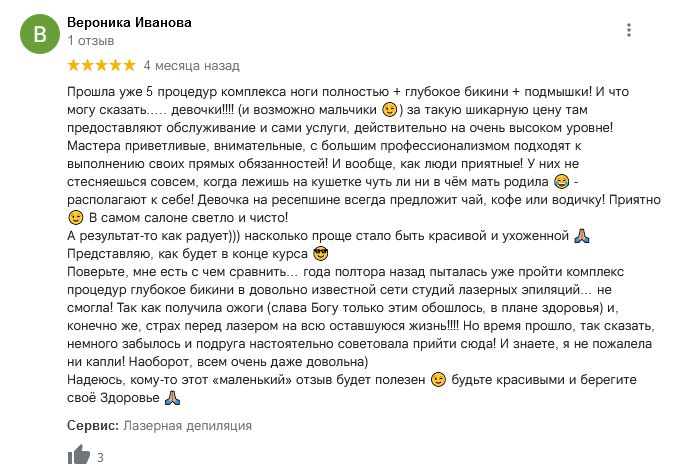This screenshot has height=469, width=676.
Task: Click the winking emoji after 'полезен'
Action: (x=438, y=379)
